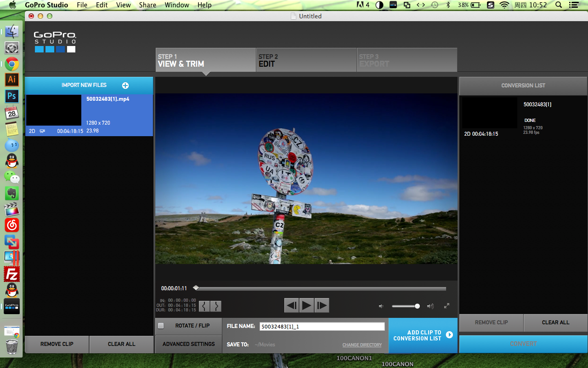
Task: Click Clear All under the Conversion List
Action: [x=556, y=322]
